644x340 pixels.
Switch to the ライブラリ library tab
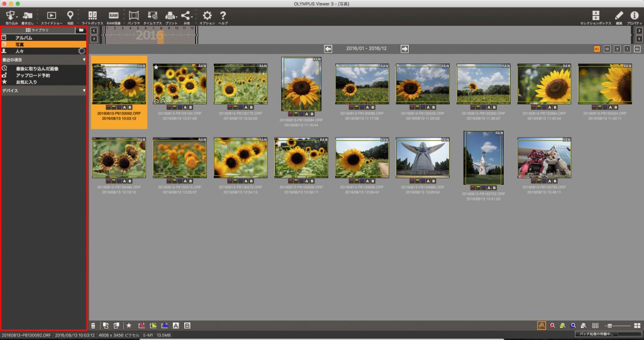[x=37, y=30]
